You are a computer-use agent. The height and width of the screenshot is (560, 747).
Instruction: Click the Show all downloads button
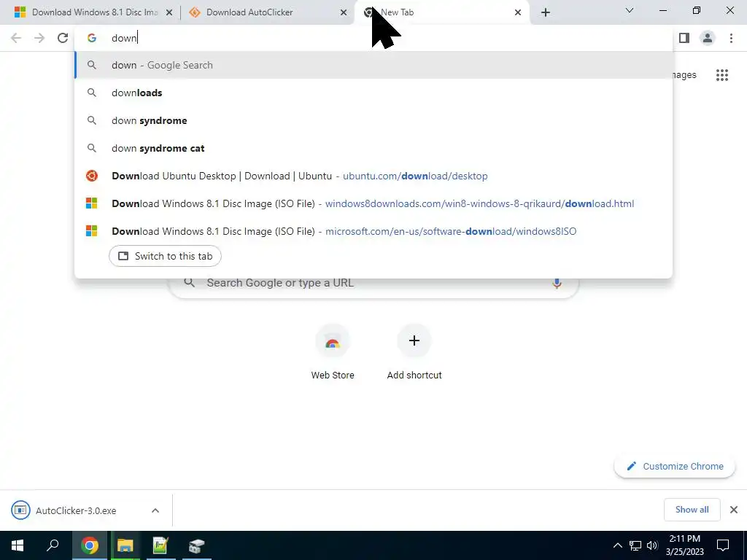(692, 510)
